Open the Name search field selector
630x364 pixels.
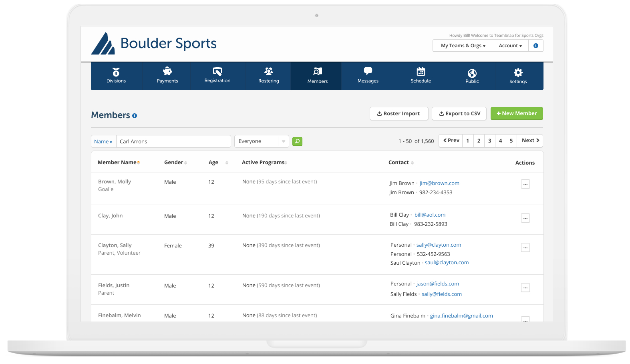[103, 141]
